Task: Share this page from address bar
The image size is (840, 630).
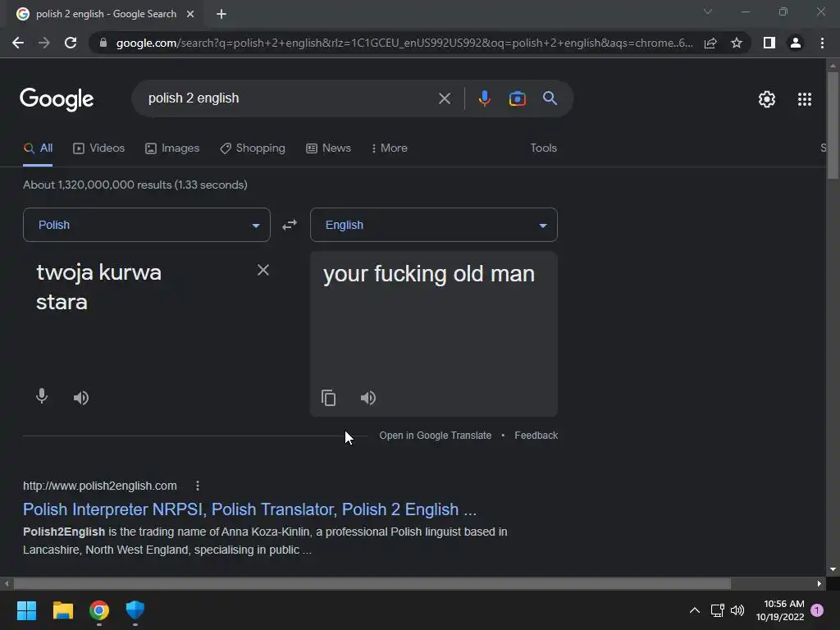Action: [x=710, y=43]
